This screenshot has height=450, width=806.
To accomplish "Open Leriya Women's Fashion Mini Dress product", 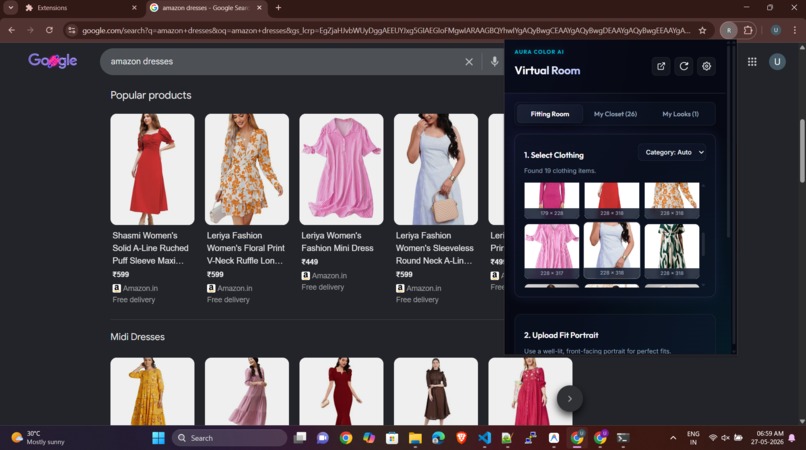I will tap(337, 242).
